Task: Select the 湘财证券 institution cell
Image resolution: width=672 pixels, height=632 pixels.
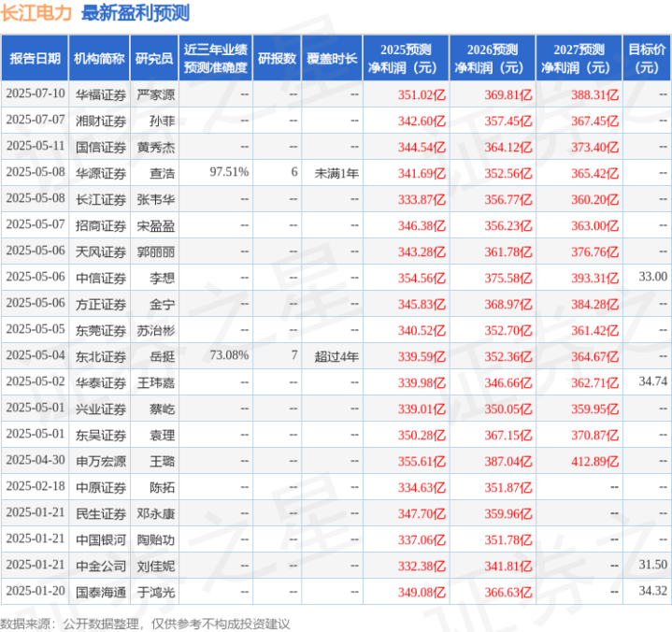Action: coord(101,121)
